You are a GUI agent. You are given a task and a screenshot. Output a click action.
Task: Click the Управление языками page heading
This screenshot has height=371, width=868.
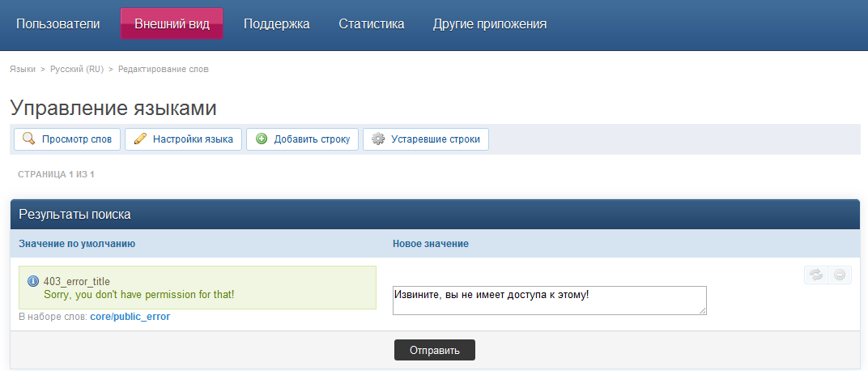coord(113,108)
